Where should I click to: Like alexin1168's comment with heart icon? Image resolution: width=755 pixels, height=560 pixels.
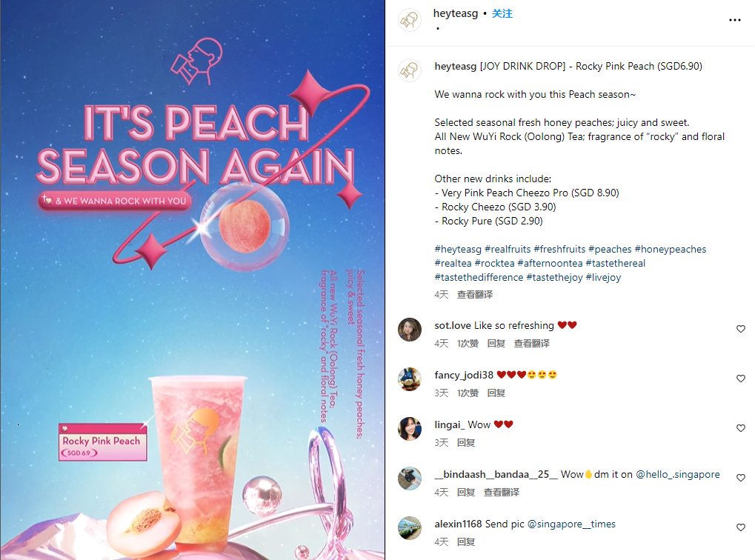coord(741,527)
